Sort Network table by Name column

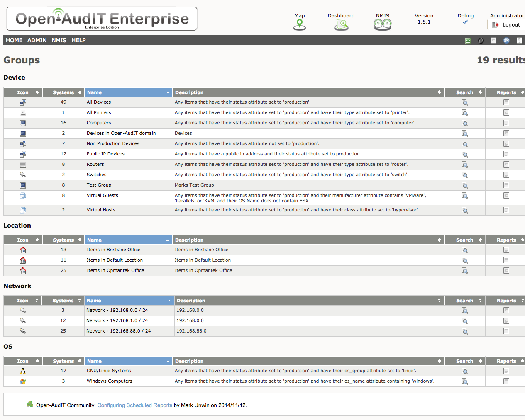pyautogui.click(x=129, y=301)
